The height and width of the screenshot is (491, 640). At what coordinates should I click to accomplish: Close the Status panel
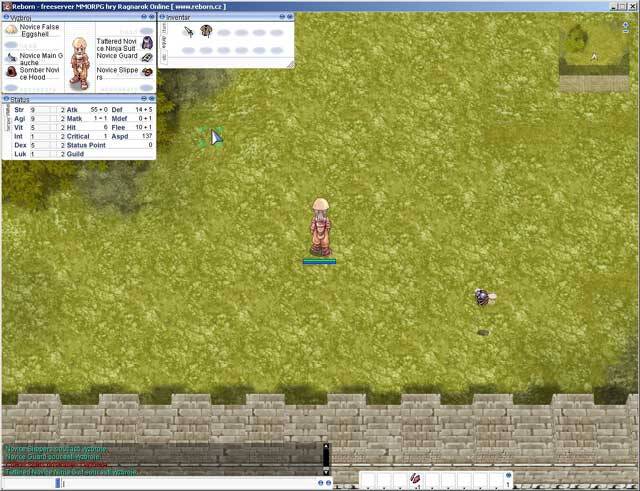152,99
